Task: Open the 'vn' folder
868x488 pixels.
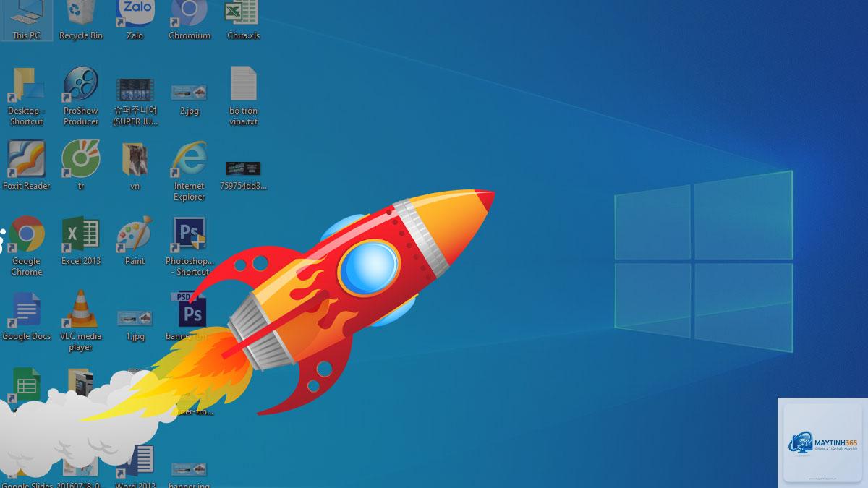Action: tap(135, 166)
